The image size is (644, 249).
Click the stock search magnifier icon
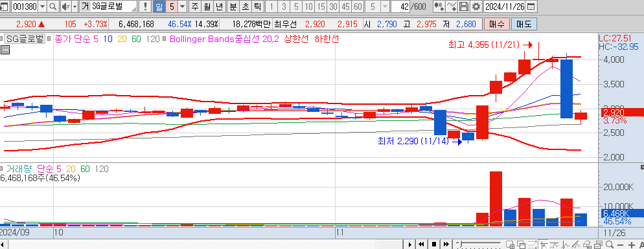click(53, 6)
